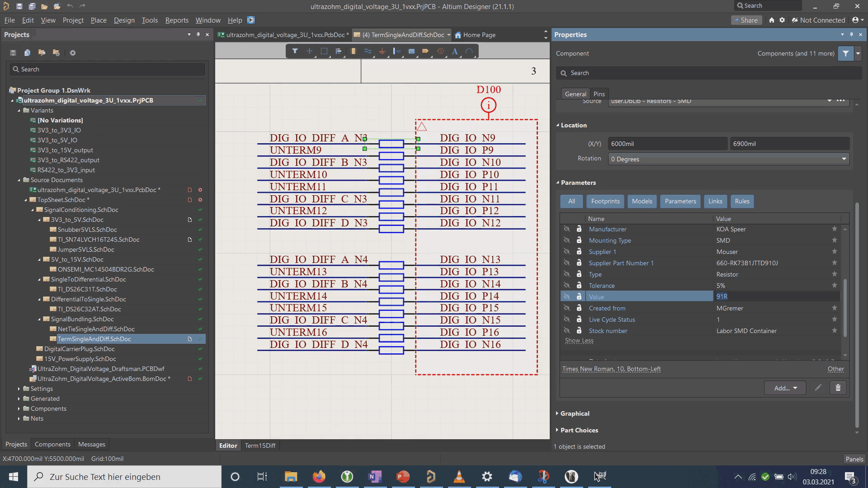Switch to the Pins tab
The width and height of the screenshot is (868, 488).
click(599, 94)
